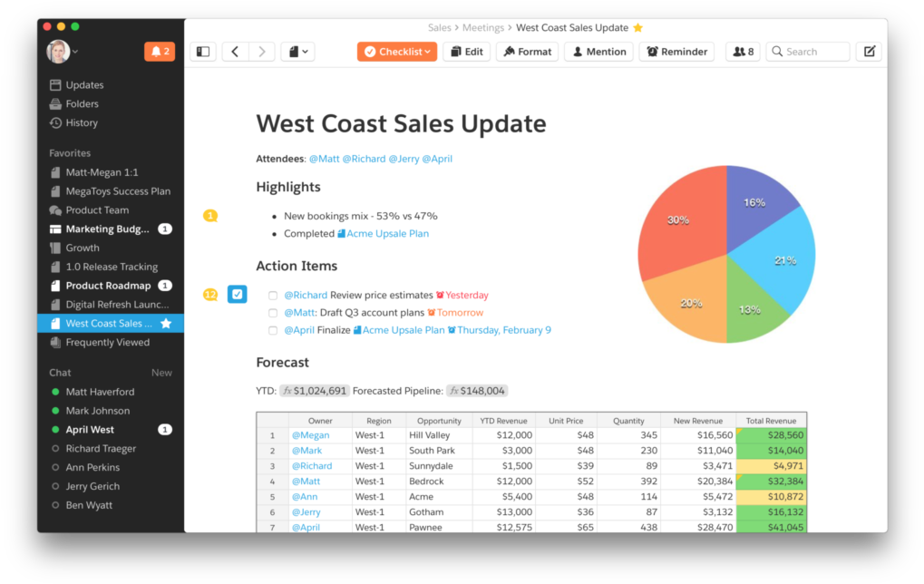Viewport: 924px width, 584px height.
Task: Go back with the left arrow
Action: (x=235, y=52)
